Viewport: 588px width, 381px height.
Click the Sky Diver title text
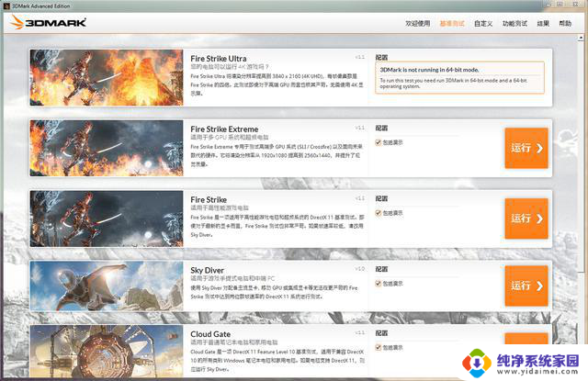[207, 270]
